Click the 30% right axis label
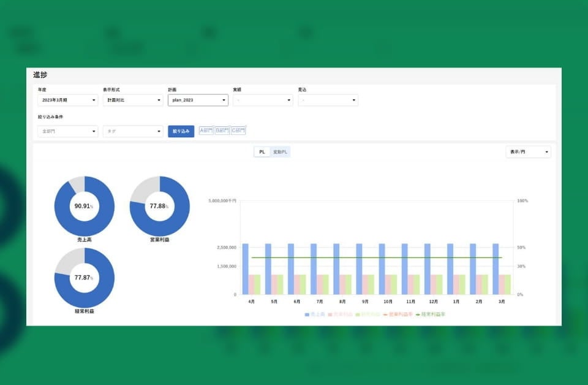The height and width of the screenshot is (385, 588). point(521,267)
